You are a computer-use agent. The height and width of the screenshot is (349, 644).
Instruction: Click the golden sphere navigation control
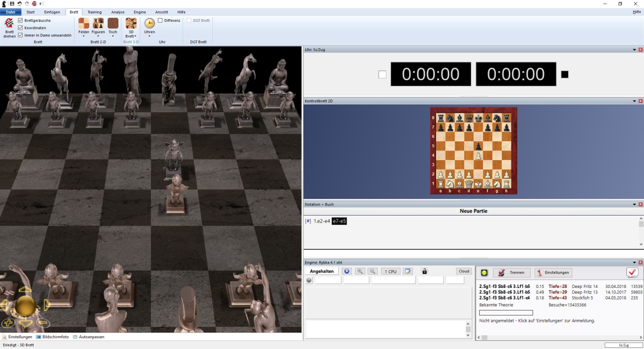(x=25, y=305)
